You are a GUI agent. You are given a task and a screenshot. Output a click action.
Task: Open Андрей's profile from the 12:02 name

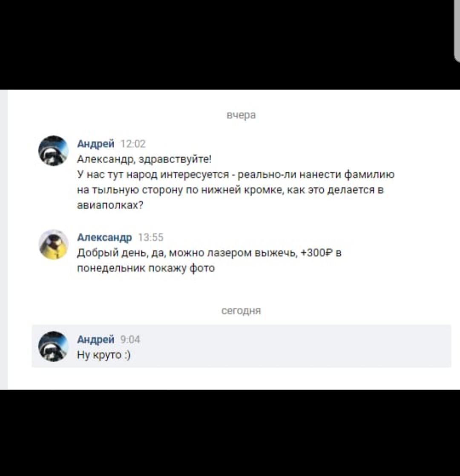[x=96, y=144]
